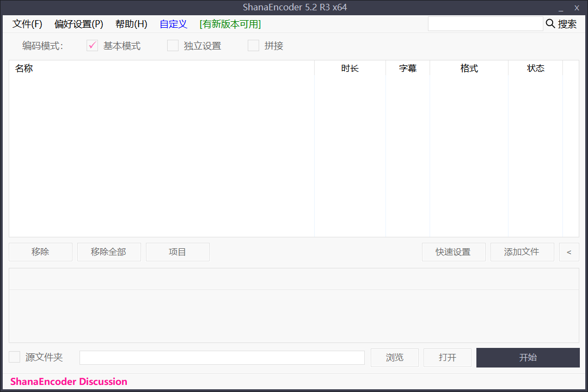This screenshot has height=392, width=588.
Task: Click the 有新版本可用 update notice
Action: pyautogui.click(x=230, y=24)
